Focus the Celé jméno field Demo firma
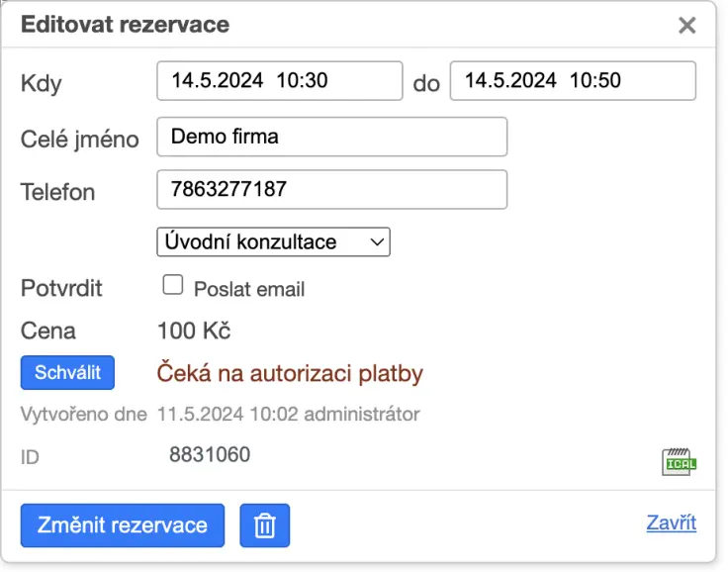This screenshot has width=728, height=572. click(x=332, y=137)
